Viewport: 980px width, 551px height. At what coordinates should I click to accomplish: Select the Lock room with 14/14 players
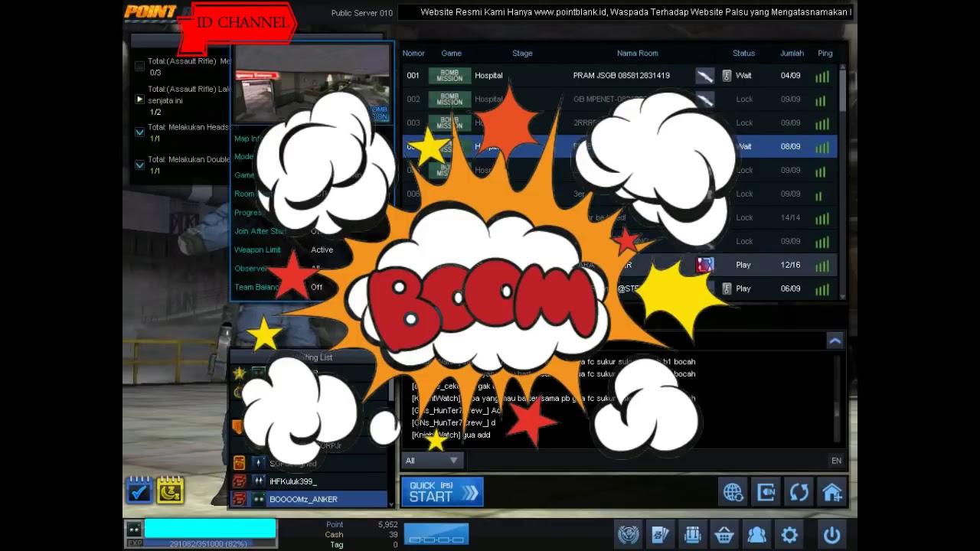pos(619,217)
